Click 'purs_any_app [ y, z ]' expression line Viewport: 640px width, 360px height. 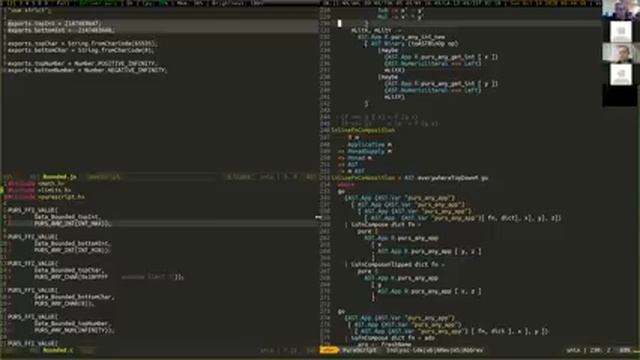[x=429, y=251]
